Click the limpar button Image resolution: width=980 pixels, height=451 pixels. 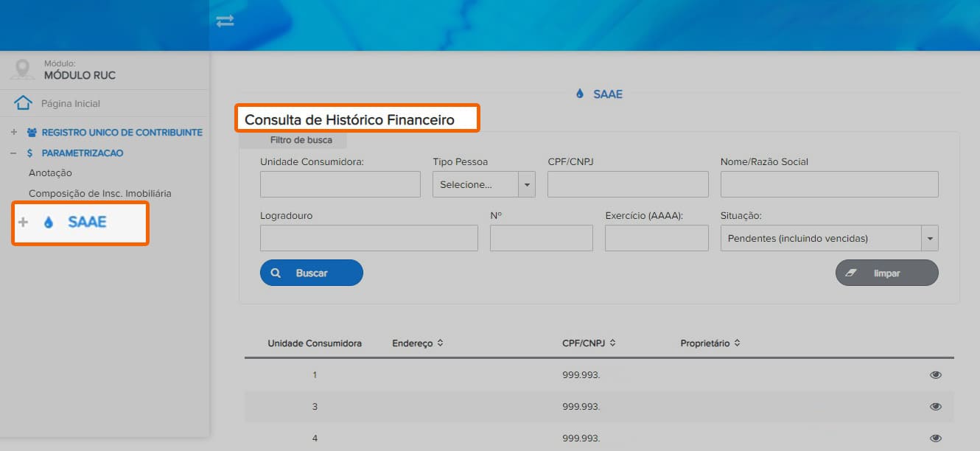click(887, 273)
